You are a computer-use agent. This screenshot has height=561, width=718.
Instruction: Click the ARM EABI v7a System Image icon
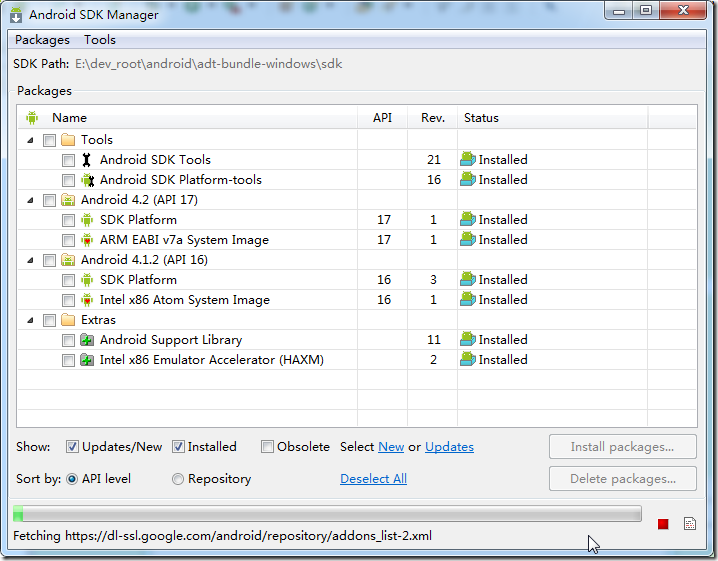87,240
